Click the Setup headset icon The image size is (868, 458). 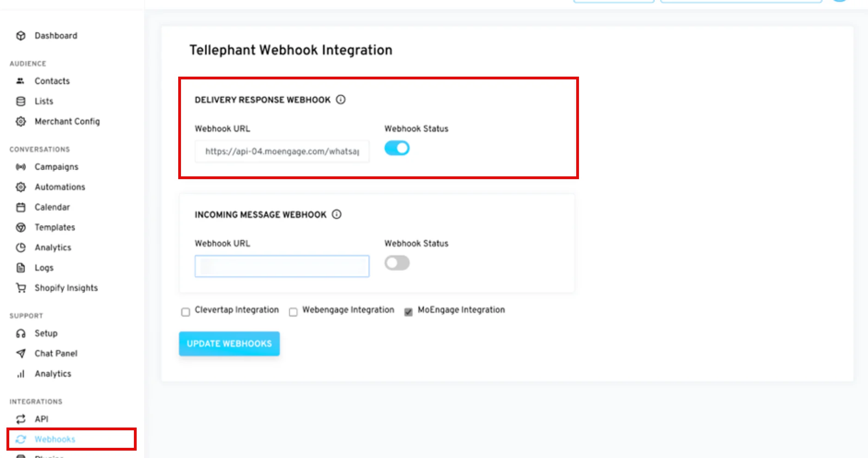pos(21,333)
